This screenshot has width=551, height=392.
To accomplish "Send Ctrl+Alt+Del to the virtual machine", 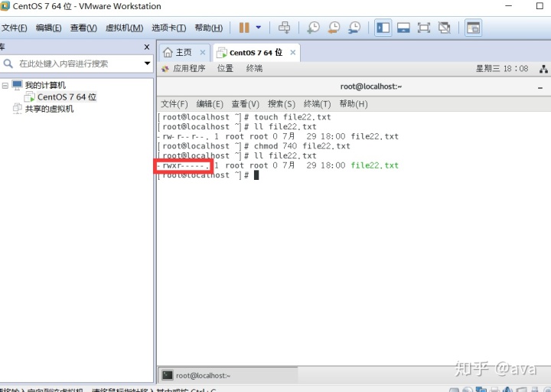I will tap(284, 28).
